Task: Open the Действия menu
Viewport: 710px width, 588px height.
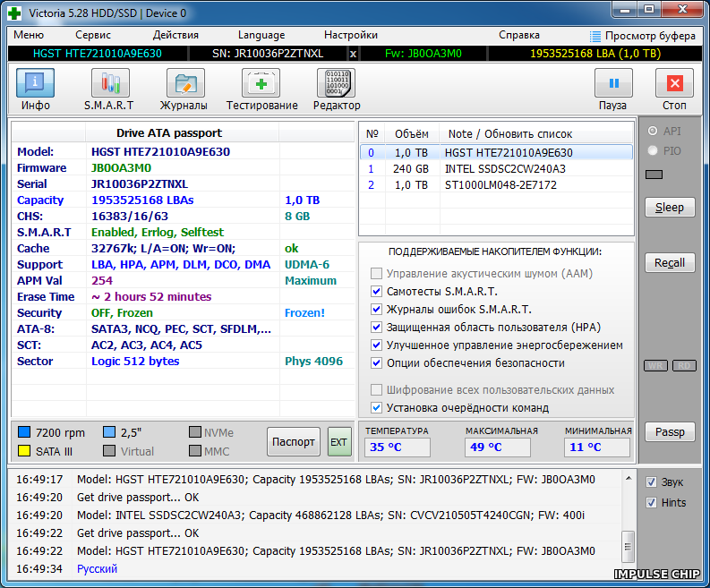Action: click(x=175, y=35)
